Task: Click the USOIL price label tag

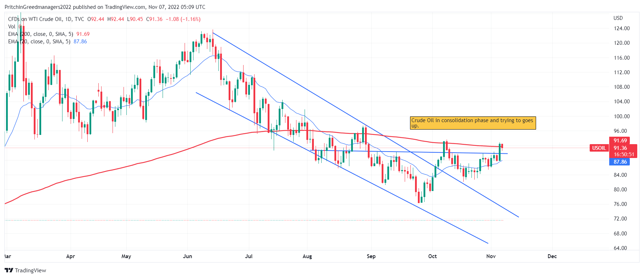Action: 599,148
